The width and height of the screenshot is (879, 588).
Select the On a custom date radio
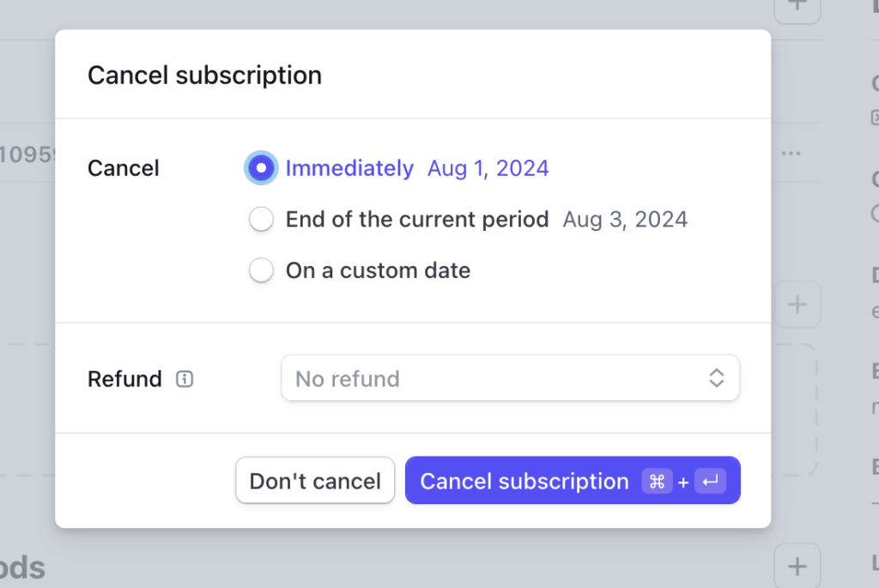click(x=261, y=271)
